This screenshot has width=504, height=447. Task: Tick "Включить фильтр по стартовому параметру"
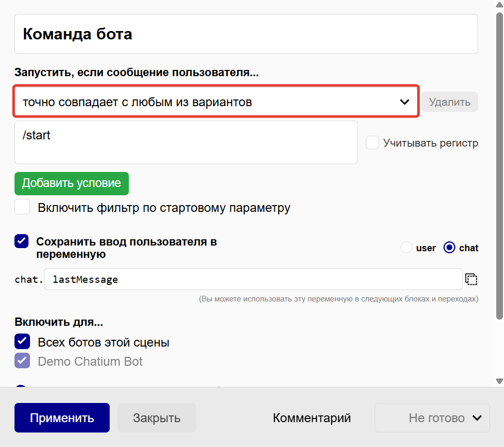22,207
